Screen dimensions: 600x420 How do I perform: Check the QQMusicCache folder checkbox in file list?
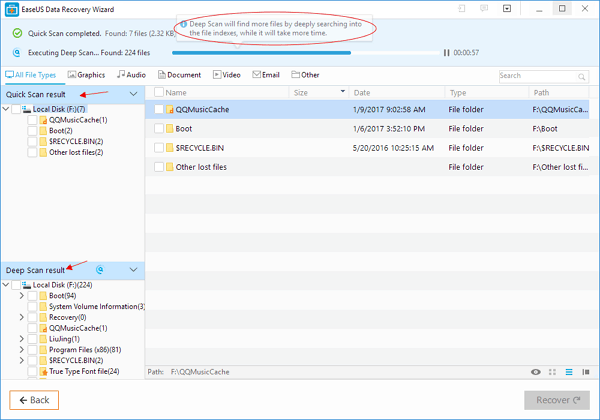159,108
